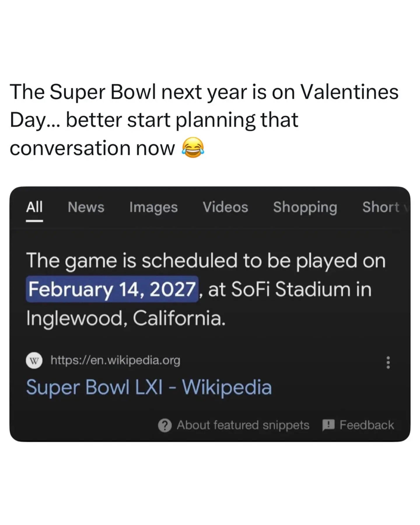The image size is (420, 525).
Task: Click the Feedback exclamation speech bubble icon
Action: click(x=328, y=425)
